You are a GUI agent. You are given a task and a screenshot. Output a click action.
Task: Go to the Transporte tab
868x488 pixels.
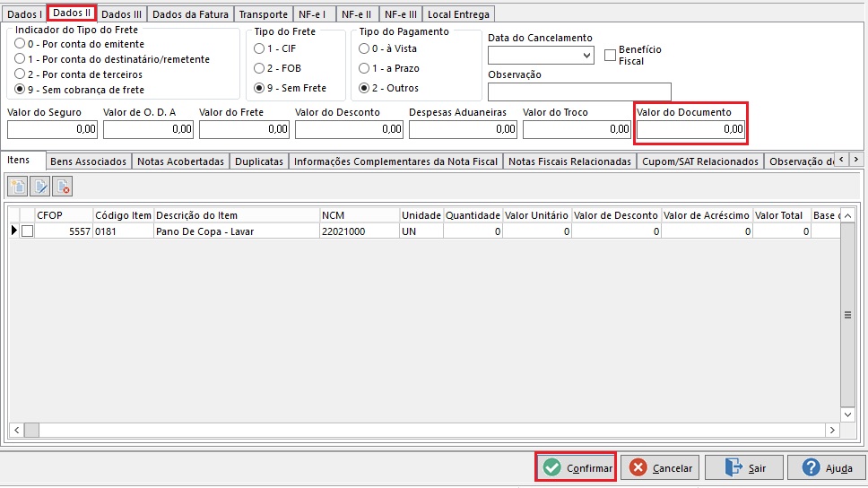click(263, 13)
